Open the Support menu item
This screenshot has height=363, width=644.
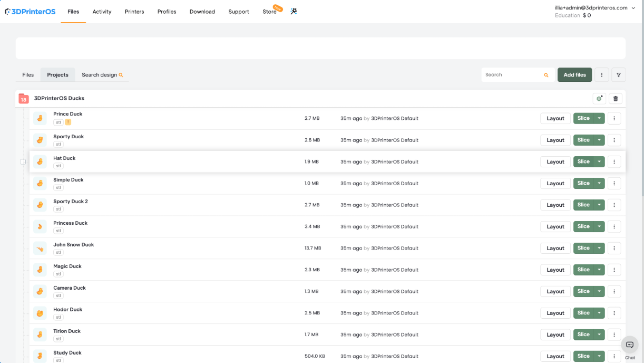[239, 12]
